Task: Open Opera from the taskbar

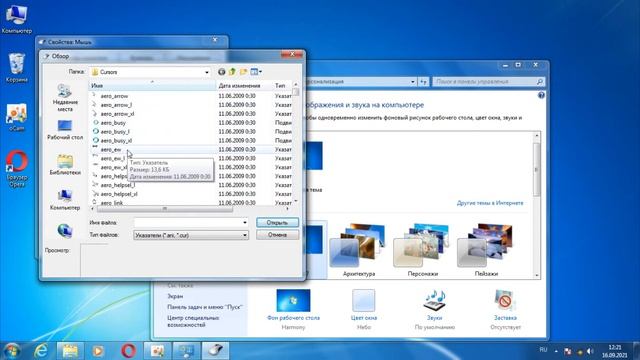Action: click(128, 351)
